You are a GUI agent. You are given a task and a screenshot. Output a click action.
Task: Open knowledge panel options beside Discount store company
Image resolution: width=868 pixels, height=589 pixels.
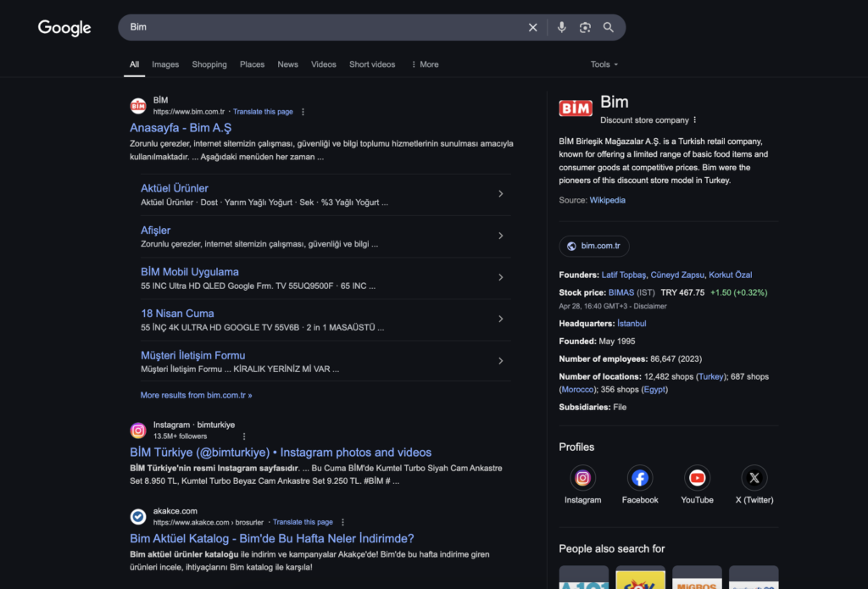(x=695, y=120)
